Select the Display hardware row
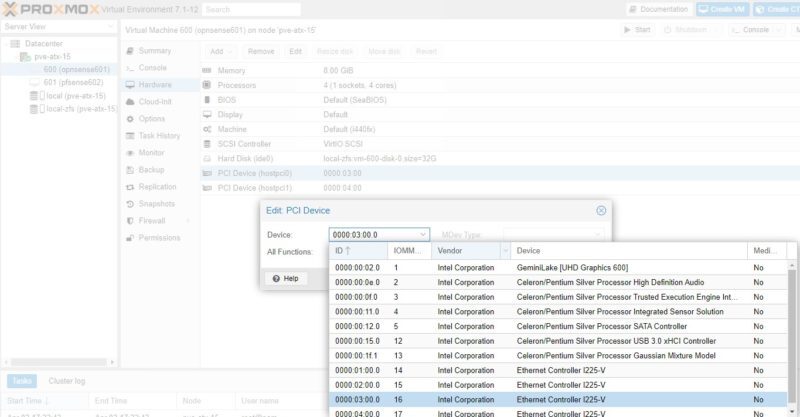The height and width of the screenshot is (417, 800). (500, 115)
